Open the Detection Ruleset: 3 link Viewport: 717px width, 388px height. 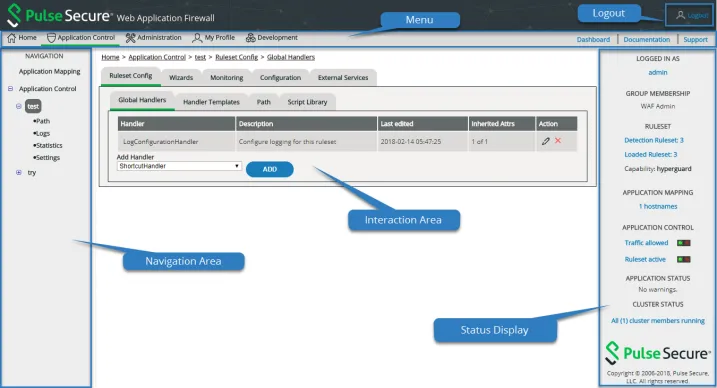pyautogui.click(x=654, y=140)
